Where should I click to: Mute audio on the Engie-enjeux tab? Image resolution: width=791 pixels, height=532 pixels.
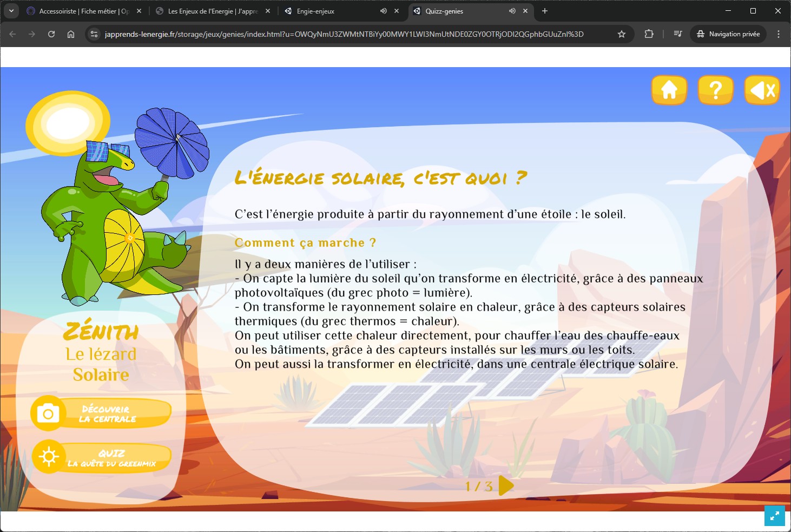click(x=384, y=11)
